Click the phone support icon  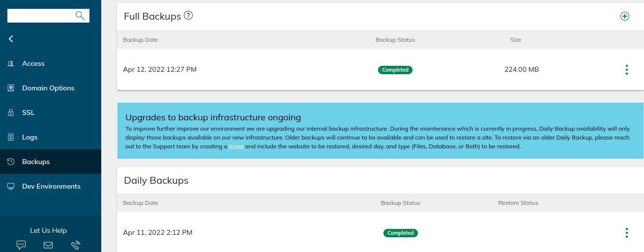click(76, 245)
